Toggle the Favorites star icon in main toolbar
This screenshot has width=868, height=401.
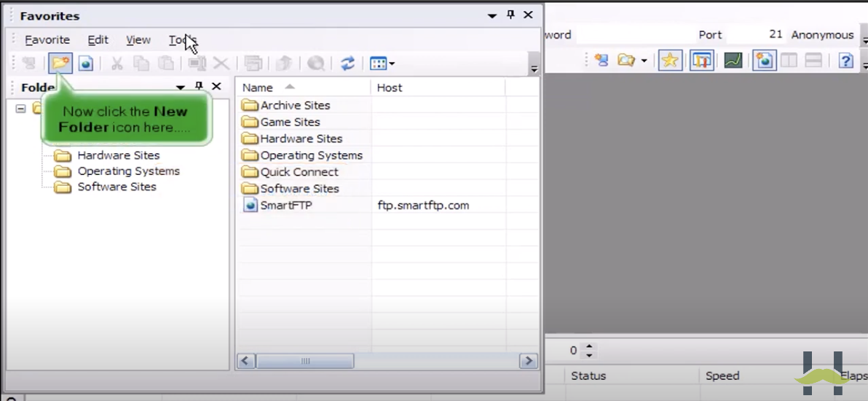[x=670, y=60]
